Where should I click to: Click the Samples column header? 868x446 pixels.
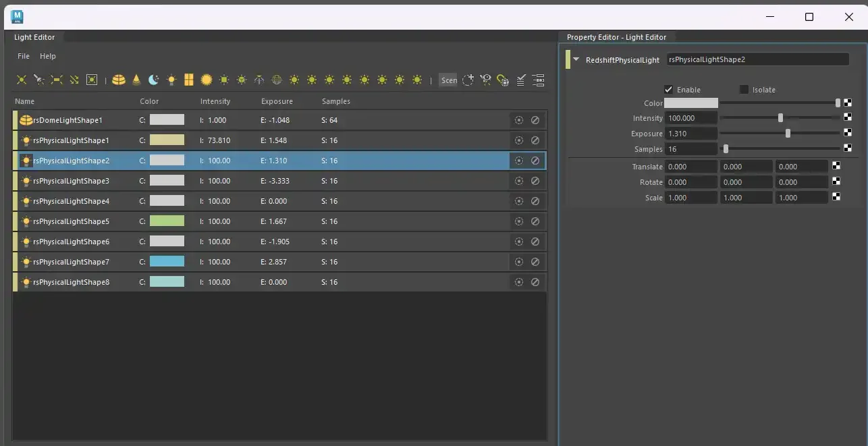[x=336, y=101]
